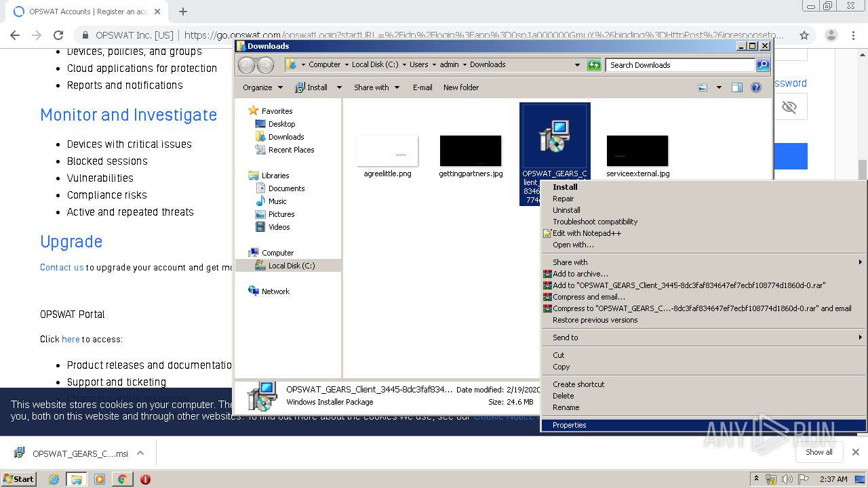Select gettingpartners.jpg thumbnail

471,150
